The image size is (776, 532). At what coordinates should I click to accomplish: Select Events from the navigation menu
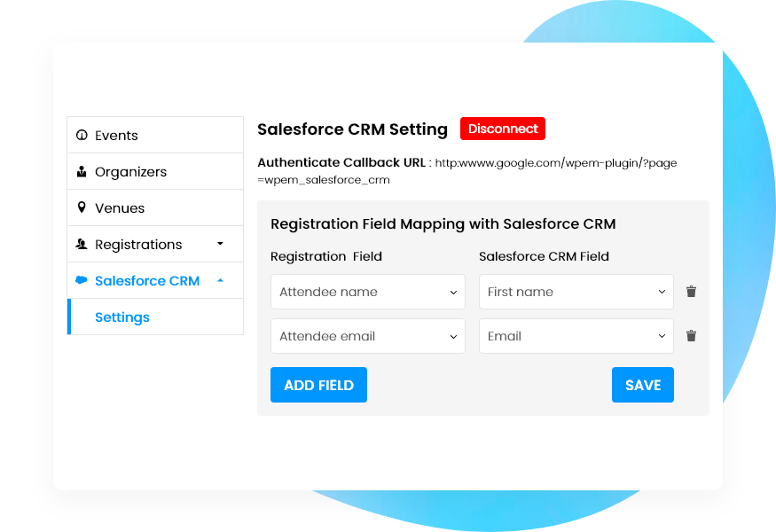click(116, 135)
